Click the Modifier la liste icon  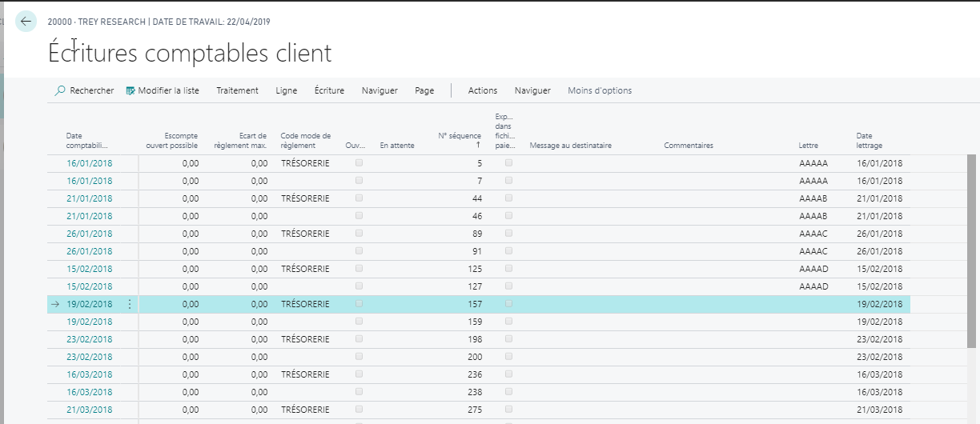pos(131,90)
